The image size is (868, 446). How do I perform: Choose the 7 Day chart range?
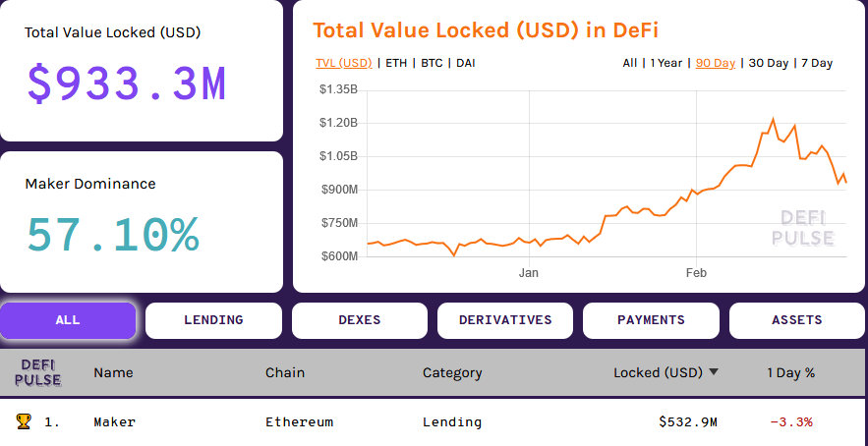point(817,63)
